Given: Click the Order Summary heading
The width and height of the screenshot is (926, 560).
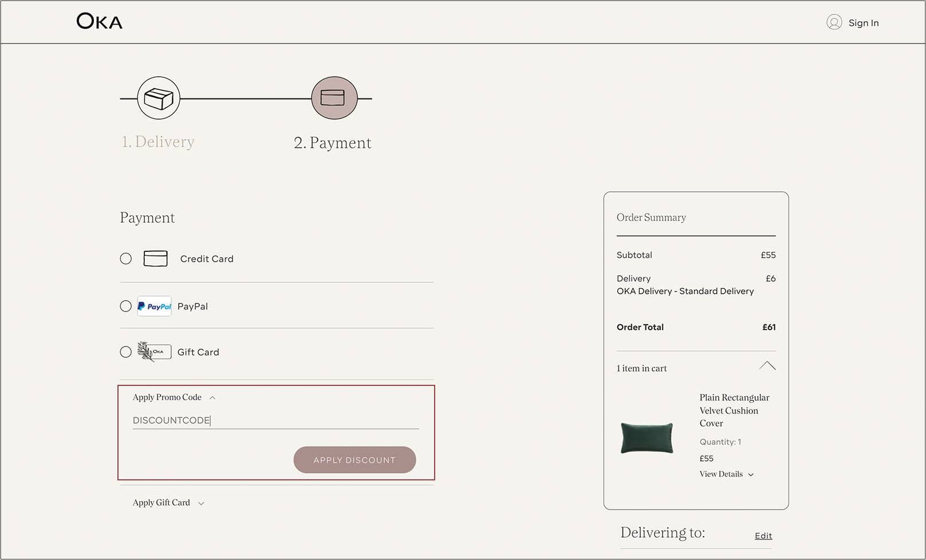Looking at the screenshot, I should [x=651, y=218].
